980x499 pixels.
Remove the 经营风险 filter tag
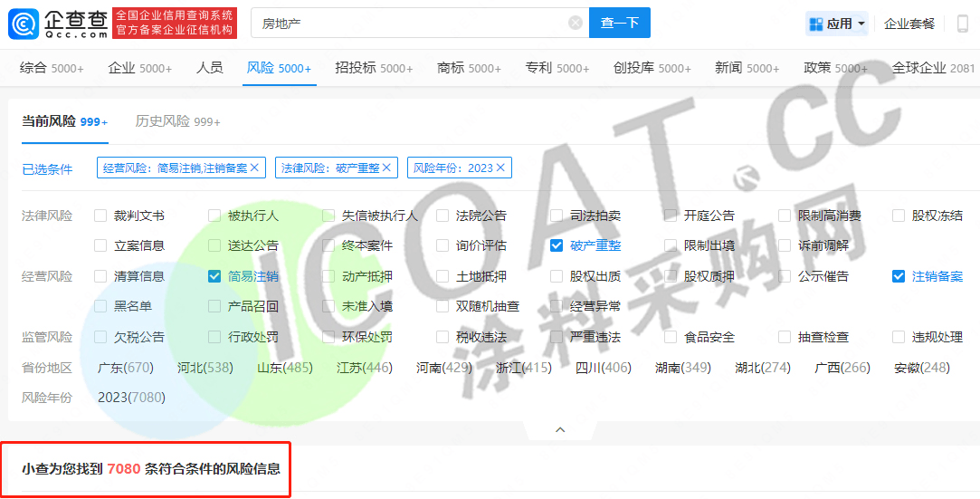[255, 168]
